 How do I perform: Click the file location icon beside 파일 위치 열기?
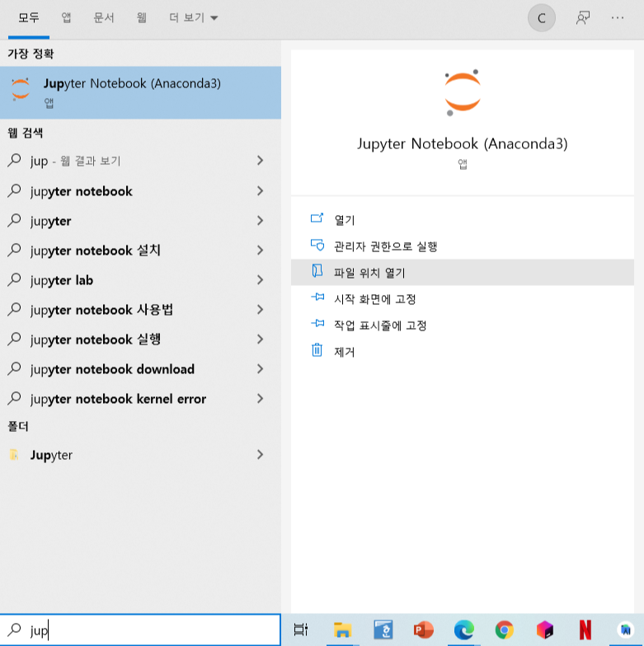point(317,270)
